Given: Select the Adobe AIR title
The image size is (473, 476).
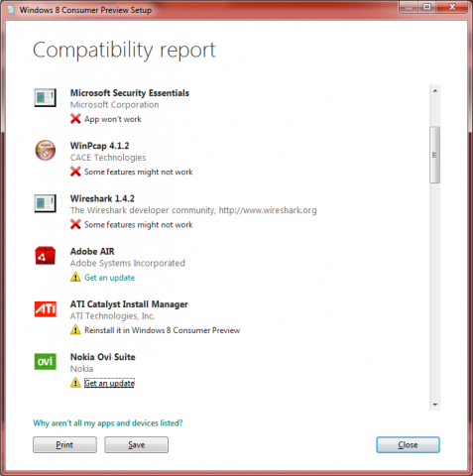Looking at the screenshot, I should [92, 252].
